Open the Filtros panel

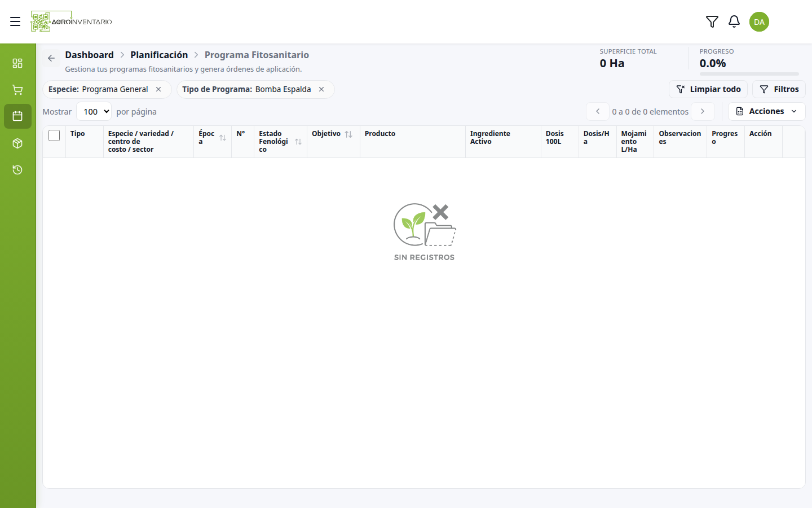779,89
